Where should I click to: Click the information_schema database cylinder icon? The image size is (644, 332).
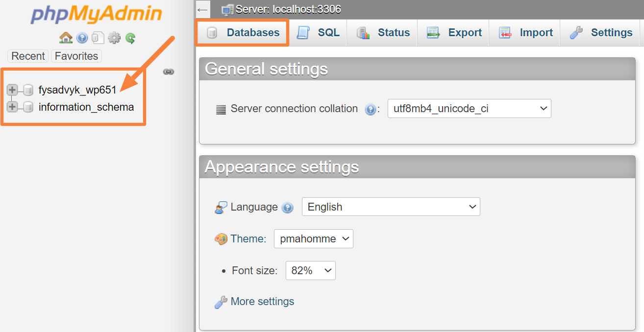pyautogui.click(x=28, y=107)
